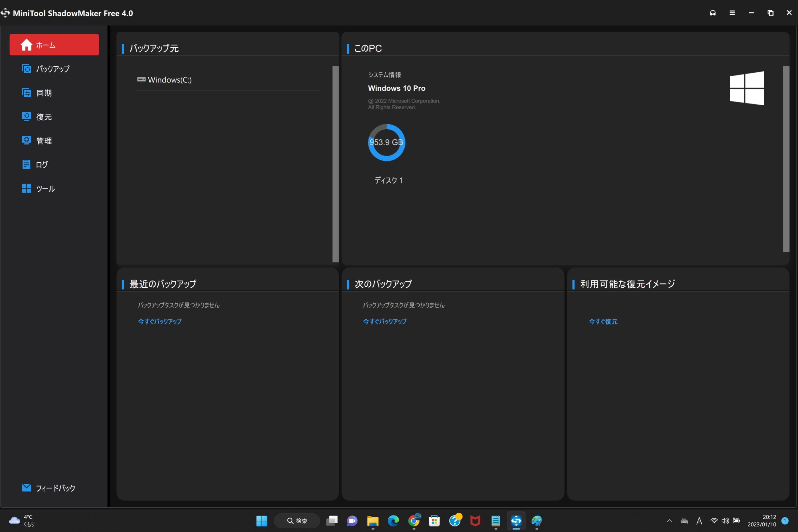Image resolution: width=798 pixels, height=532 pixels.
Task: Open Wi-Fi network settings in tray
Action: pyautogui.click(x=714, y=520)
